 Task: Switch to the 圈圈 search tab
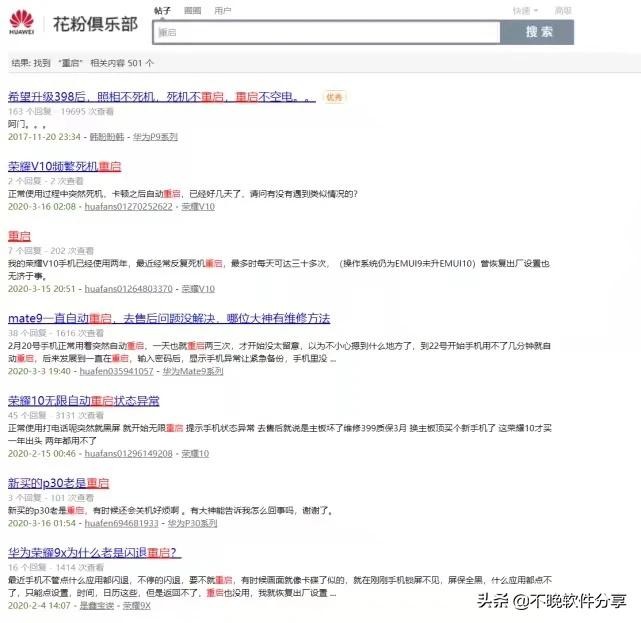pyautogui.click(x=192, y=10)
